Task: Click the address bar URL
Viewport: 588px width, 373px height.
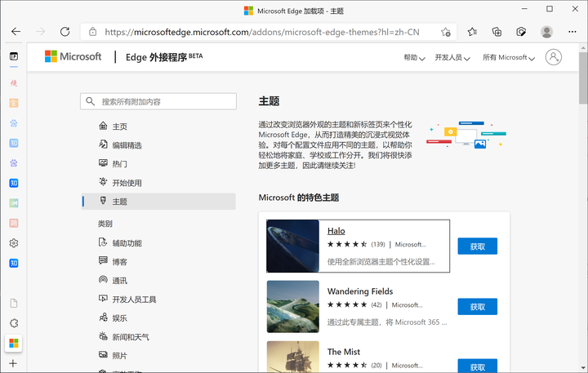Action: (x=262, y=32)
